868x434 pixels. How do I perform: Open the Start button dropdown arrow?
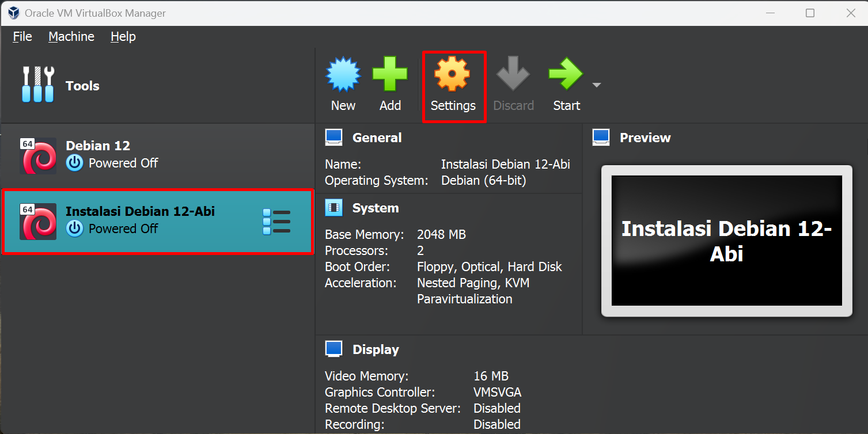(x=597, y=85)
